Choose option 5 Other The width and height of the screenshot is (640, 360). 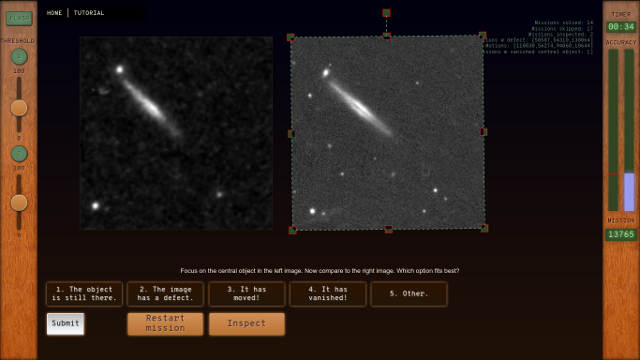pyautogui.click(x=409, y=294)
